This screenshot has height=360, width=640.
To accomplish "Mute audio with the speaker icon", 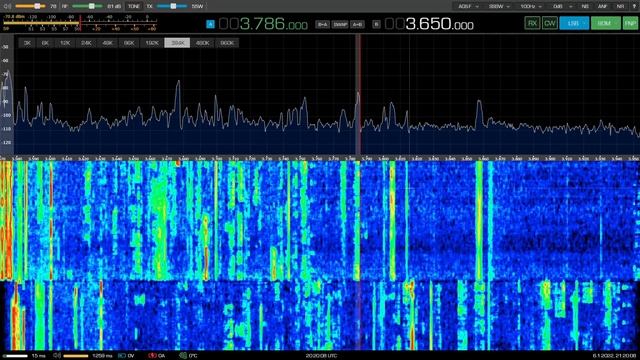I will (7, 6).
